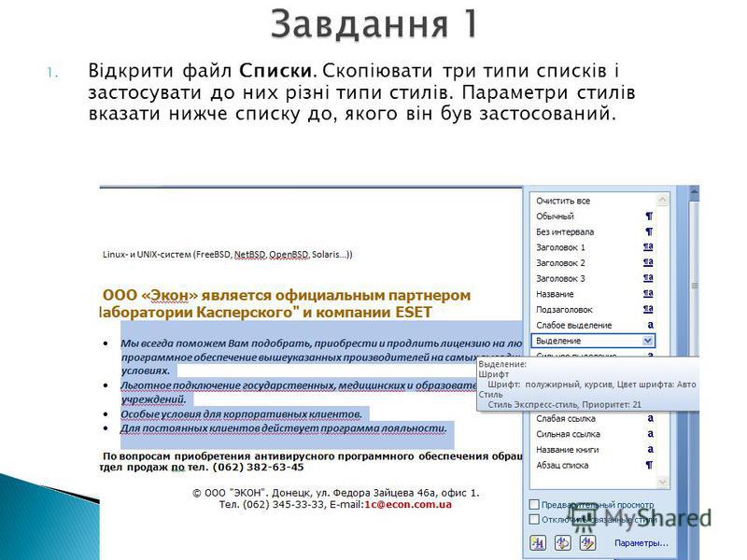Viewport: 747px width, 560px height.
Task: Open the Выделение style dropdown arrow
Action: tap(647, 341)
